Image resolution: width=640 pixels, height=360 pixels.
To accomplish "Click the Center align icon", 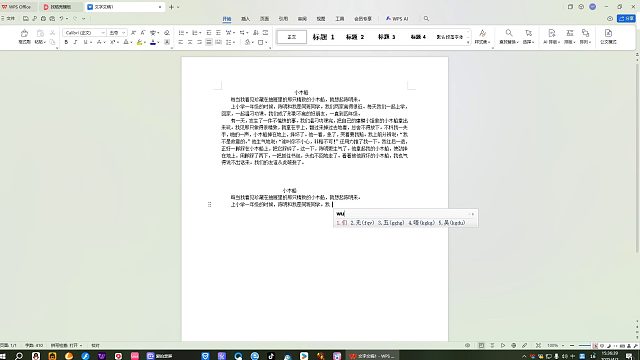I will click(190, 42).
